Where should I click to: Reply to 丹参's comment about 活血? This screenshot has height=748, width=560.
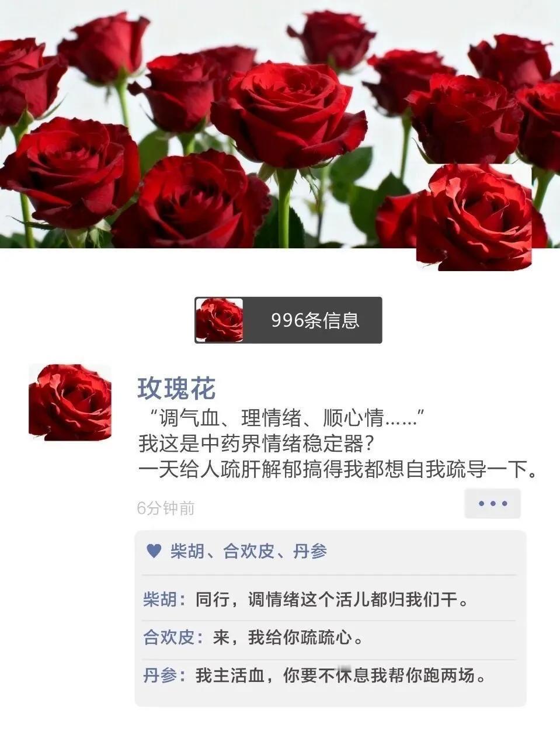331,677
